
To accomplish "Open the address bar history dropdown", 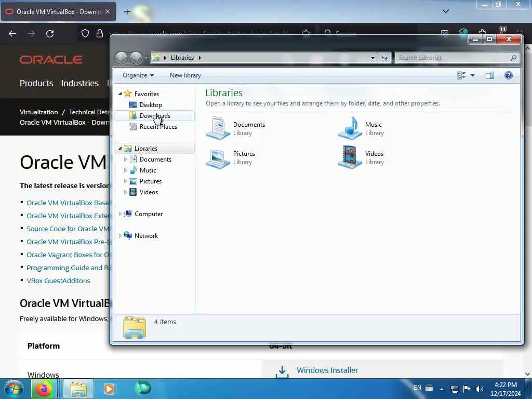I will point(373,58).
